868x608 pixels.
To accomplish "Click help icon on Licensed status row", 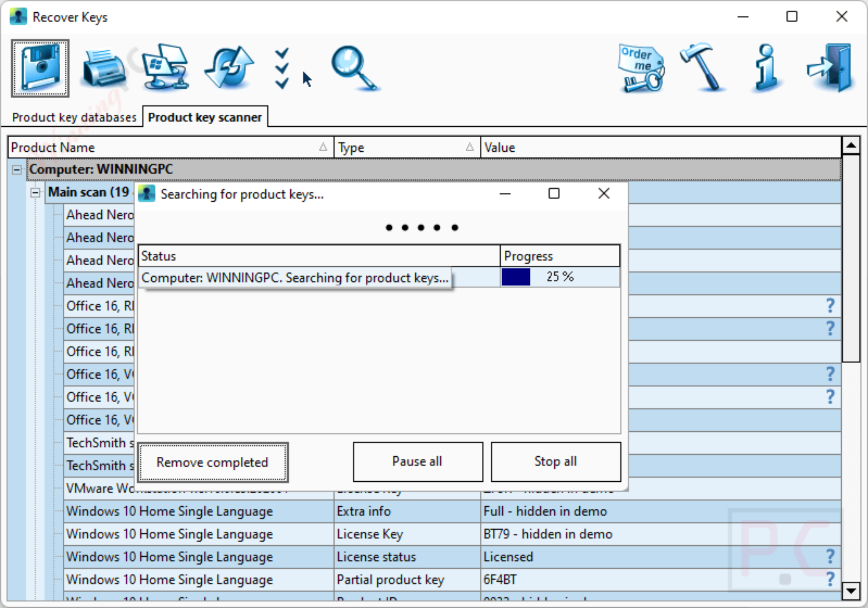I will 830,556.
